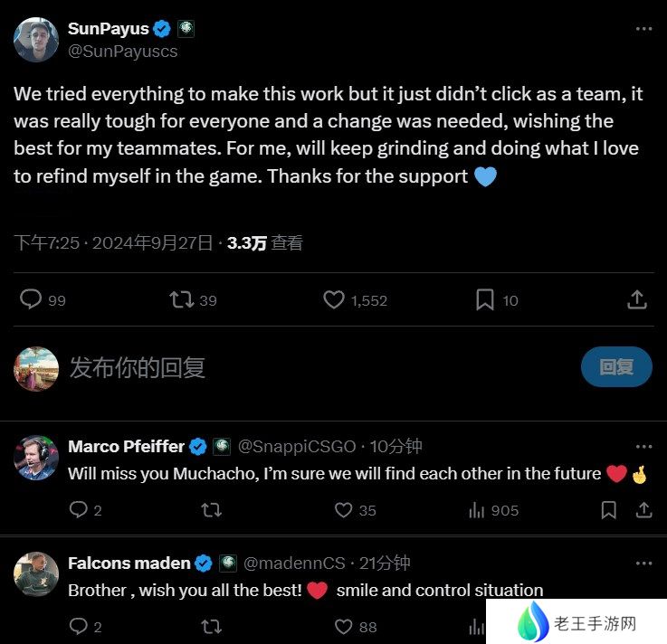Share the SunPayus tweet

tap(637, 299)
